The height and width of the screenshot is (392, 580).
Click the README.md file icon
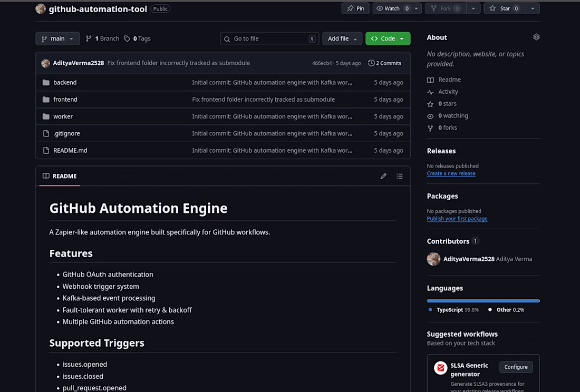point(46,150)
